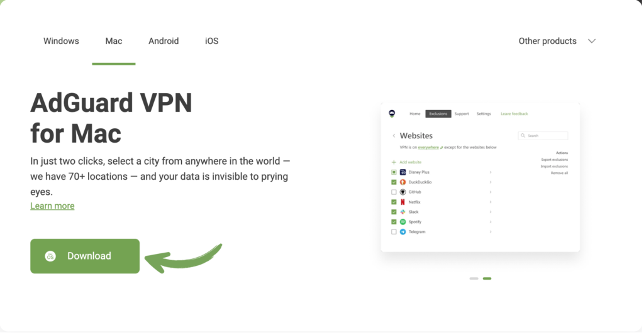This screenshot has height=335, width=644.
Task: Click Export exclusions action
Action: (555, 160)
